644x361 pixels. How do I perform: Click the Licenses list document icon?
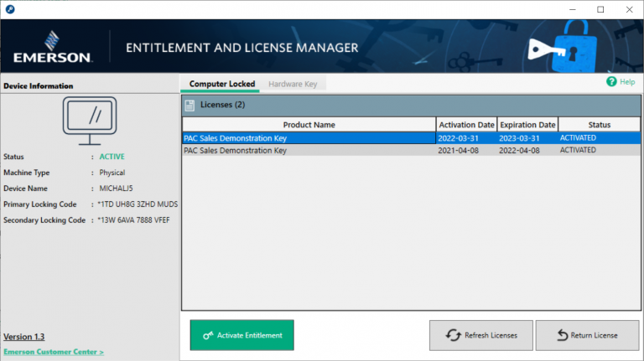coord(190,105)
